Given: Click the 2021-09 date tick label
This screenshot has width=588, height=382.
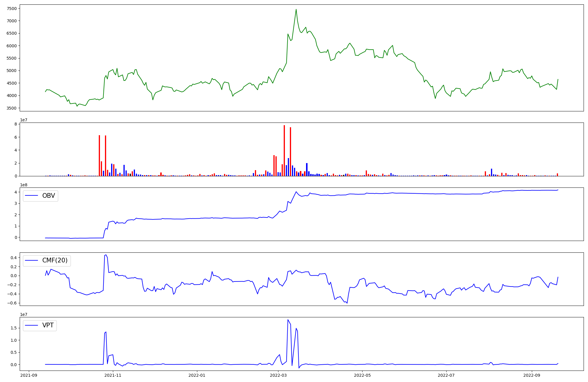Looking at the screenshot, I should (29, 375).
